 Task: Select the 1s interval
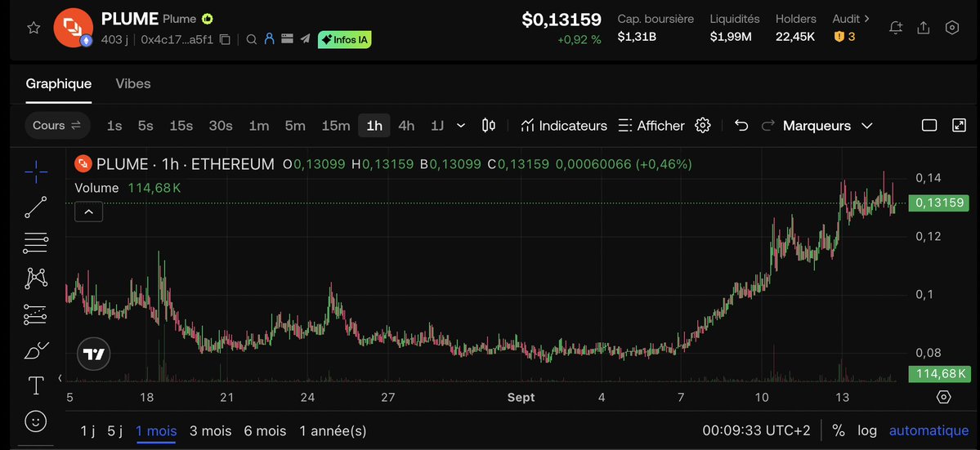pyautogui.click(x=114, y=126)
